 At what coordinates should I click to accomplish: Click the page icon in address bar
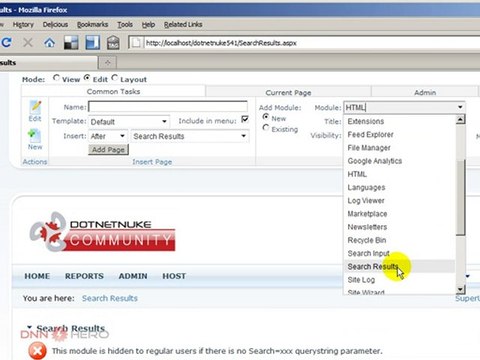[136, 43]
